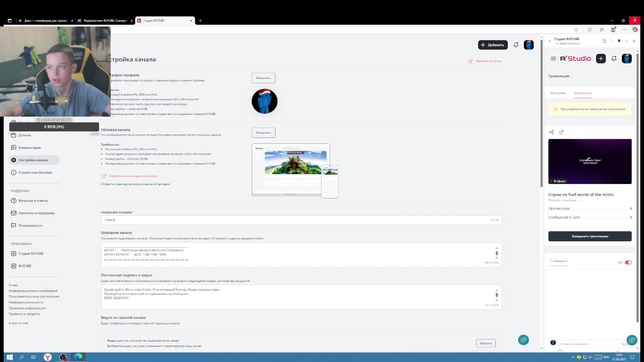Screen dimensions: 644x362
Task: Pin the Студия RUTUBE side panel
Action: coord(619,41)
